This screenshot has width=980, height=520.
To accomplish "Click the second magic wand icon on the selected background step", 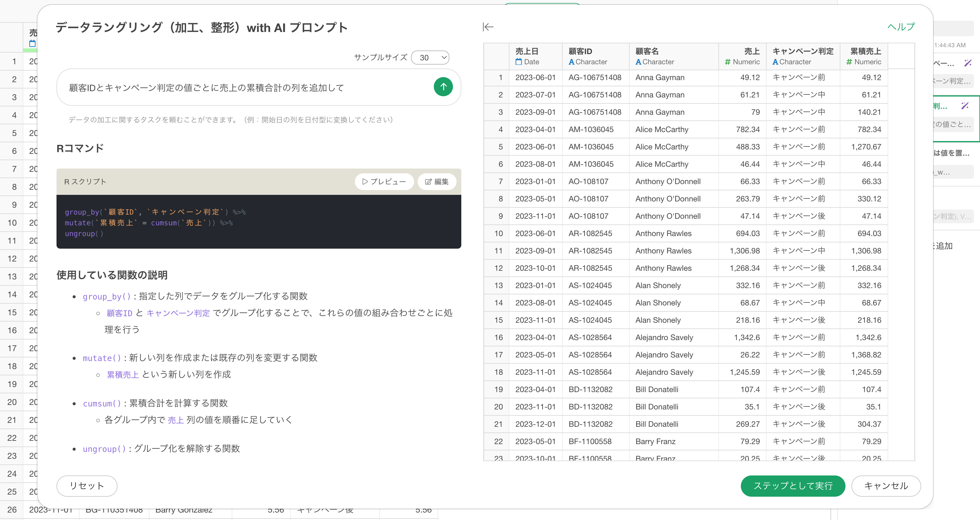I will click(x=965, y=106).
